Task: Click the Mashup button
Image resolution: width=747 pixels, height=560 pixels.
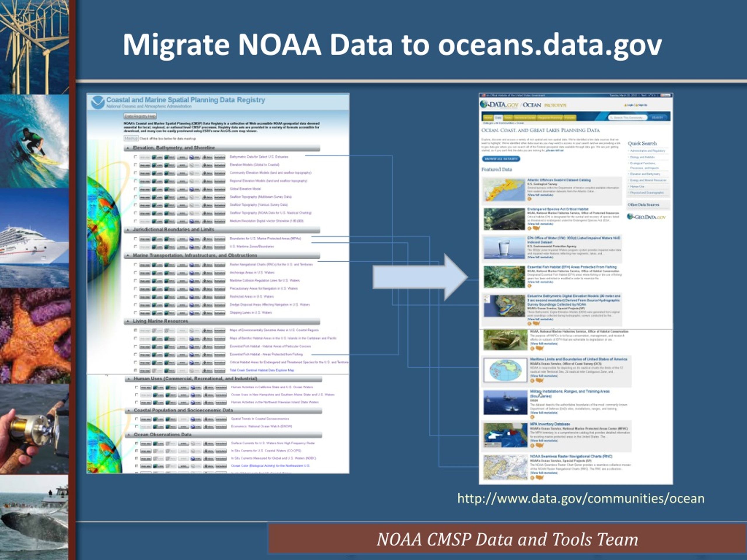Action: [131, 139]
